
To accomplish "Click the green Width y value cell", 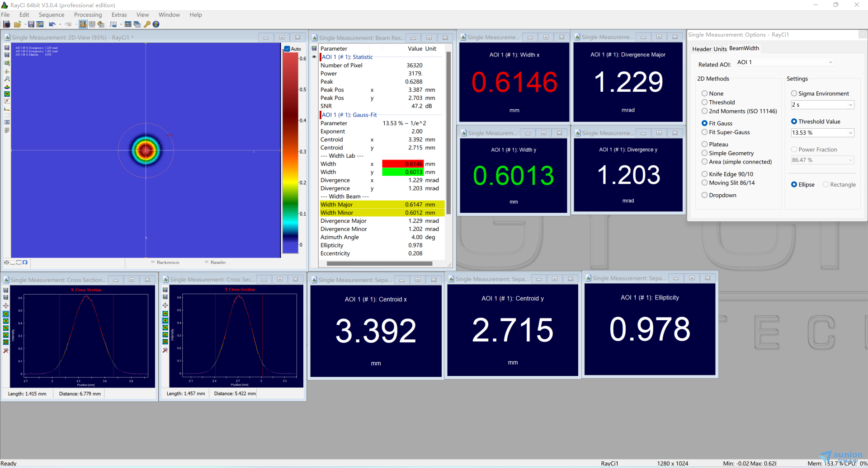I will (x=403, y=172).
